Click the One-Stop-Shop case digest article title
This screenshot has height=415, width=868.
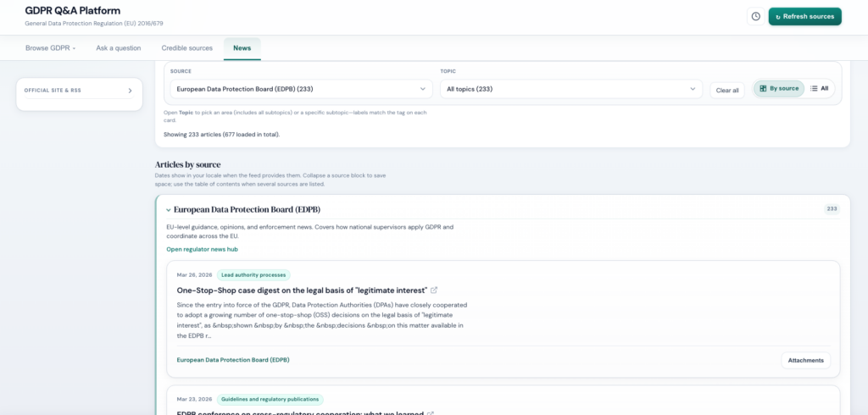click(x=301, y=290)
